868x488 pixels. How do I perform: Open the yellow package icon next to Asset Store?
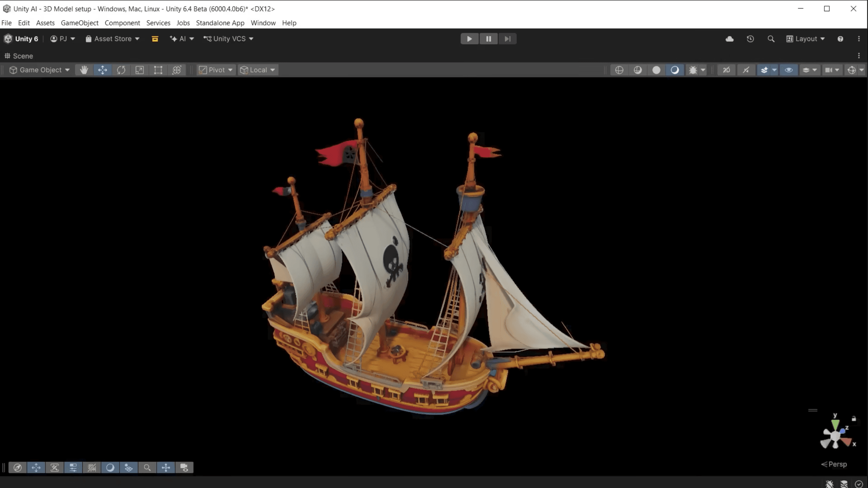pyautogui.click(x=155, y=39)
